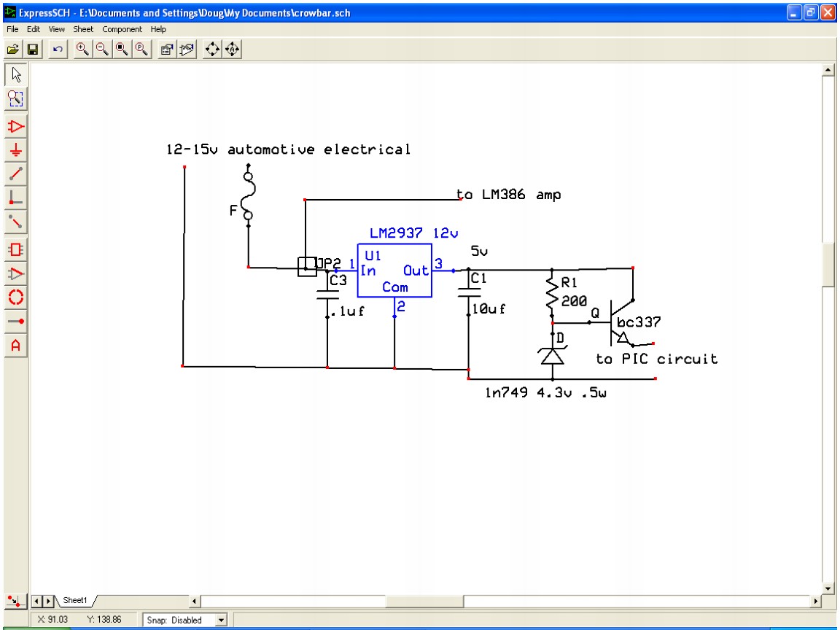Click the magnifier marked with a P

(142, 50)
